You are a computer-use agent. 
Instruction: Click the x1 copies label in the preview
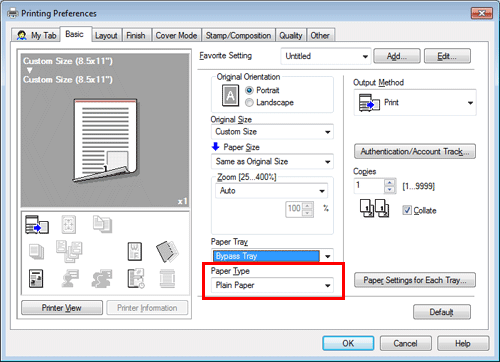click(182, 201)
